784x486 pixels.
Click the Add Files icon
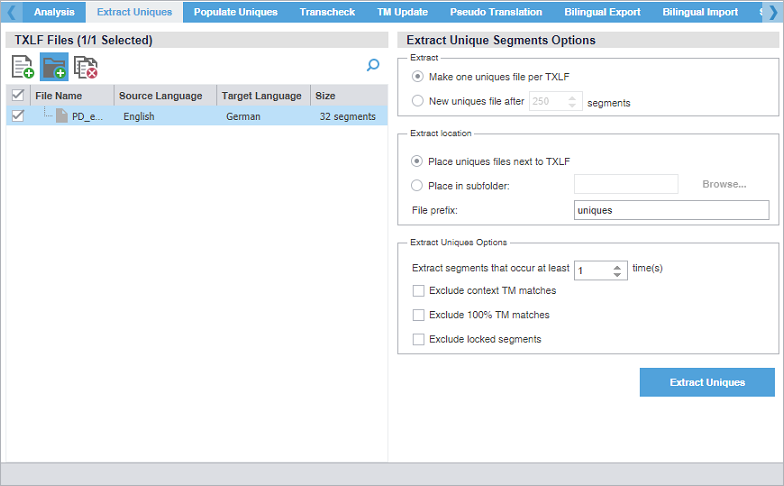point(22,67)
